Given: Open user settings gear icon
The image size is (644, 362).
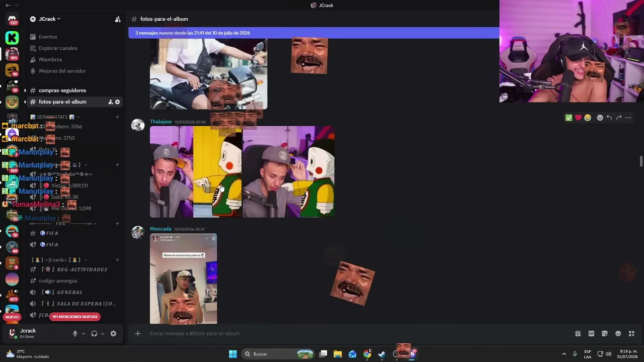Looking at the screenshot, I should click(113, 333).
